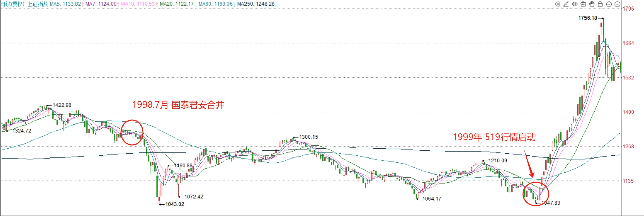Click the 1190.88 price label
Image resolution: width=644 pixels, height=216 pixels.
183,166
